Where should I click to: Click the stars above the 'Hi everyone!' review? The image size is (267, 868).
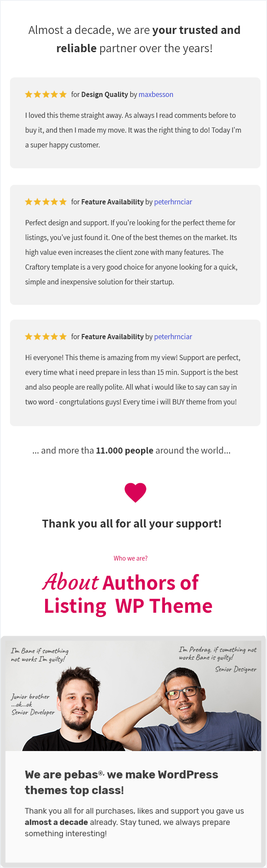[x=46, y=337]
